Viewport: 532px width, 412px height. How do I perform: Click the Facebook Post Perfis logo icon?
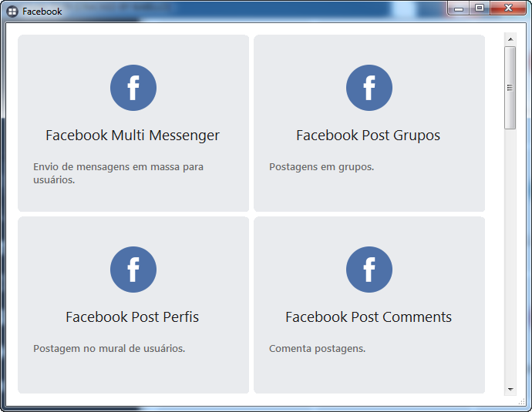click(133, 270)
